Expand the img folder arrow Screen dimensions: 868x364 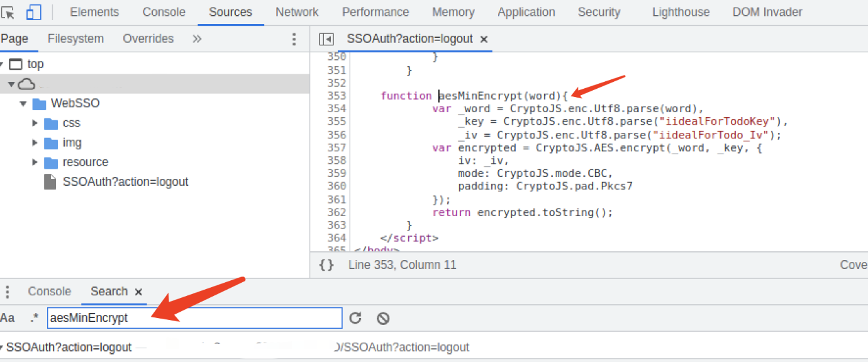click(35, 142)
